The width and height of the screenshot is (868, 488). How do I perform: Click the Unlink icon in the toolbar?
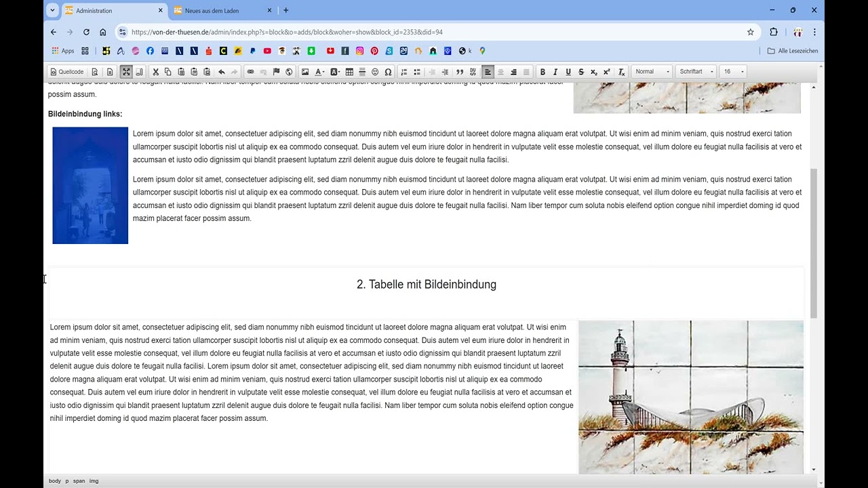tap(263, 72)
